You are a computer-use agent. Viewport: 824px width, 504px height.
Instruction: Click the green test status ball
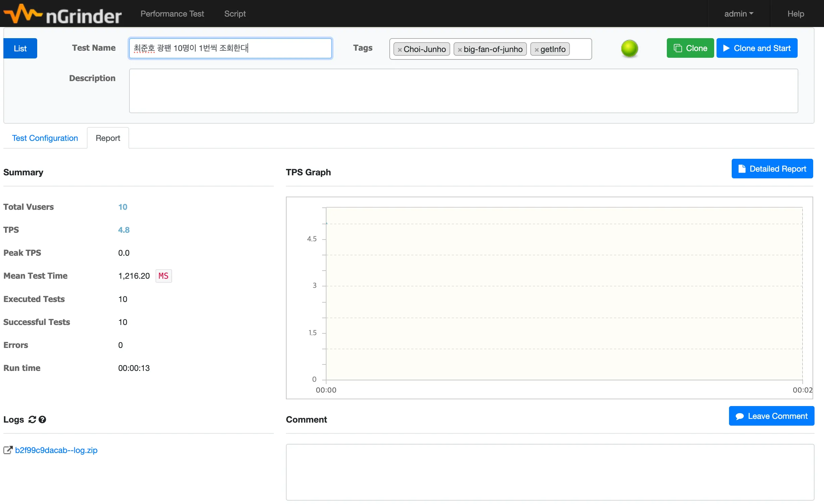pos(629,48)
